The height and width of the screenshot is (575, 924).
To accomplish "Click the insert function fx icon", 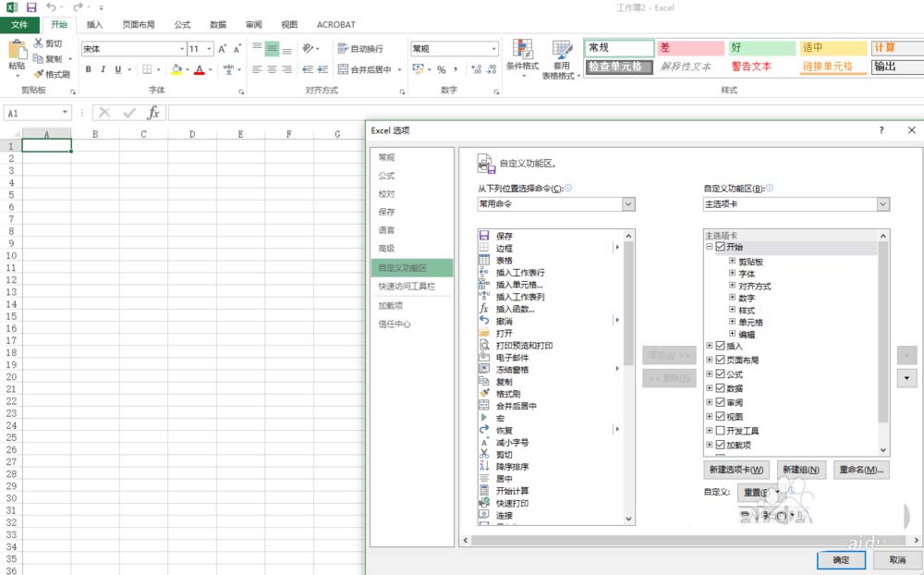I will 153,113.
